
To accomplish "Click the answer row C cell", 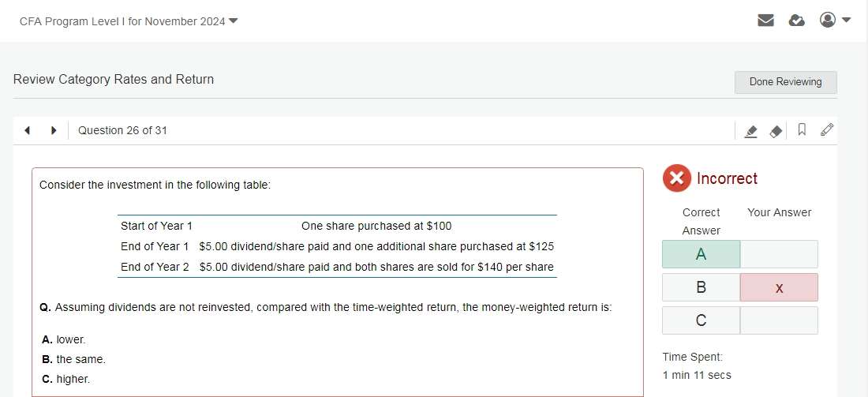I will (701, 320).
